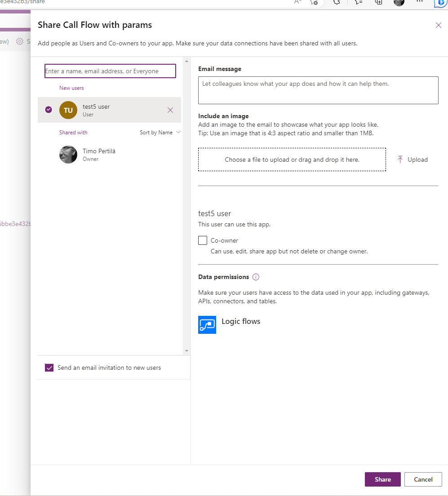Click the Share button
The height and width of the screenshot is (496, 448).
pyautogui.click(x=382, y=479)
